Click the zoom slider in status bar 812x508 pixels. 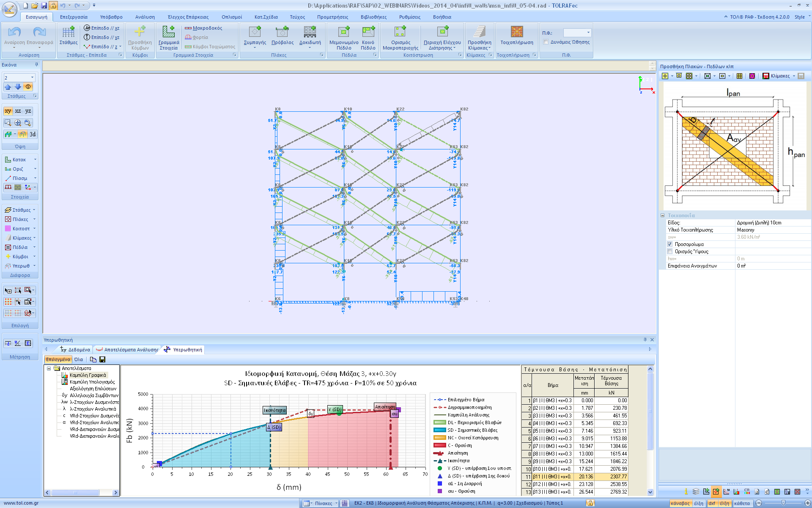(x=783, y=503)
